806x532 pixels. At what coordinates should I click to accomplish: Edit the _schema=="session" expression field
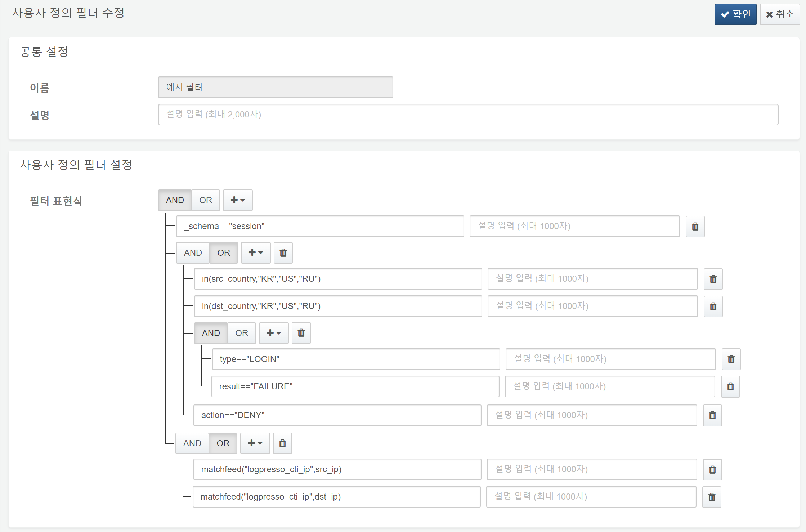[x=320, y=226]
